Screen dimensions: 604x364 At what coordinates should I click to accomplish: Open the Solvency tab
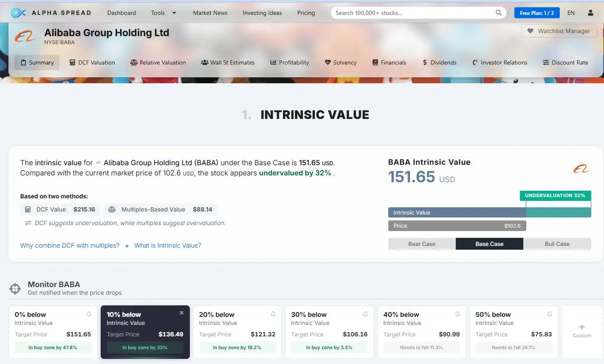pyautogui.click(x=341, y=62)
